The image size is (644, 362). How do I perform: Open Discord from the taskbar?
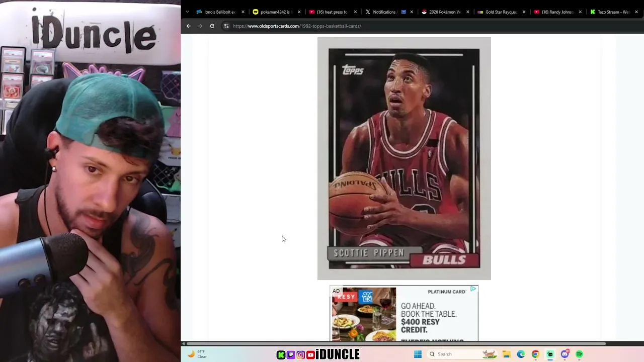pos(565,354)
